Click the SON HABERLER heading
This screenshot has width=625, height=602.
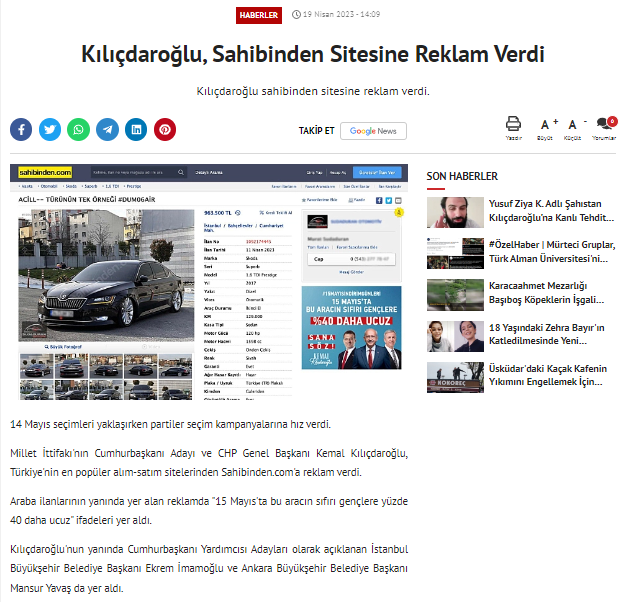click(x=462, y=176)
